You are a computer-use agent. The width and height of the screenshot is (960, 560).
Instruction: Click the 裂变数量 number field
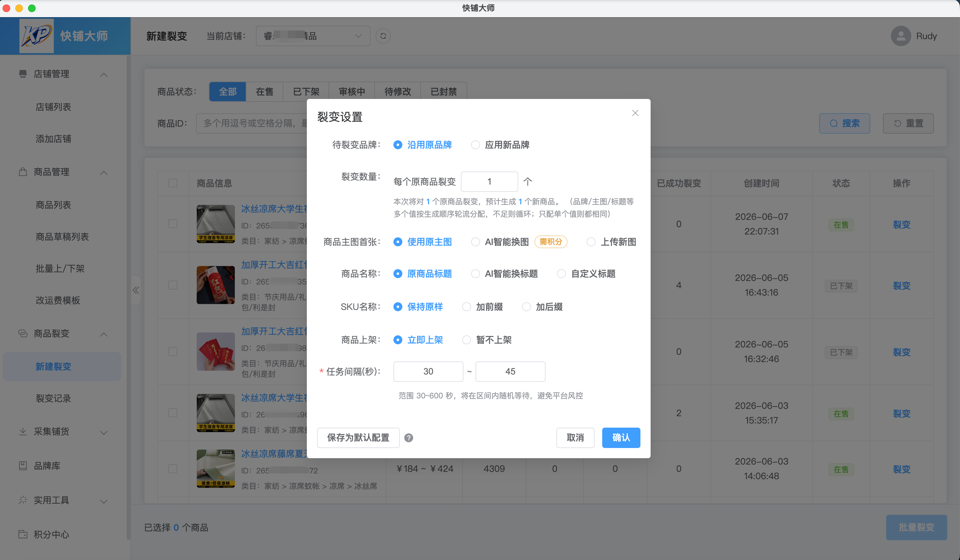tap(489, 182)
